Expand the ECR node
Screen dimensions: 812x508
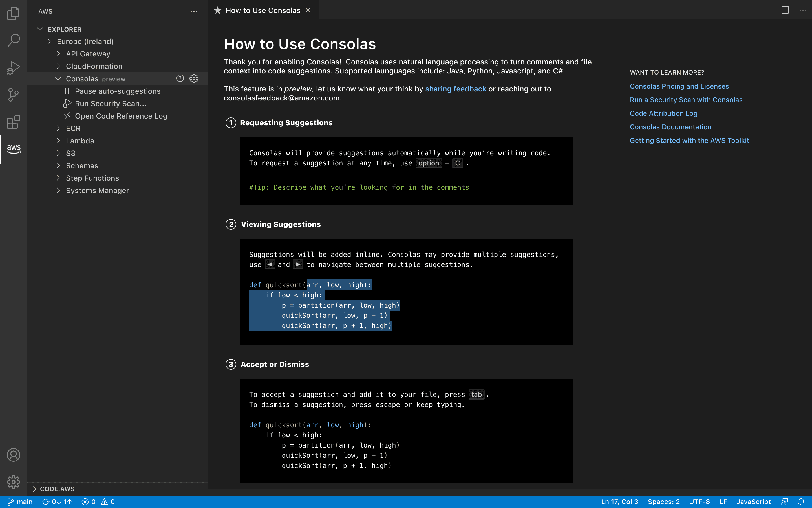click(x=58, y=128)
